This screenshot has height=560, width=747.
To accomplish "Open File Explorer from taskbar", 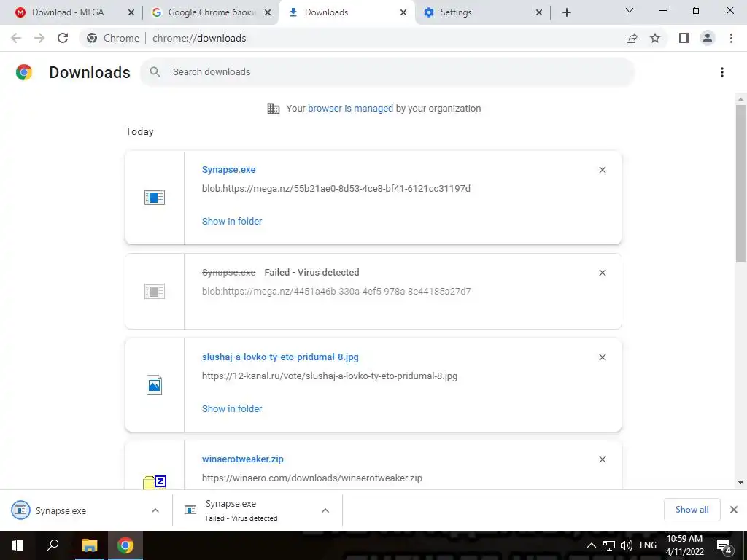I will [89, 545].
